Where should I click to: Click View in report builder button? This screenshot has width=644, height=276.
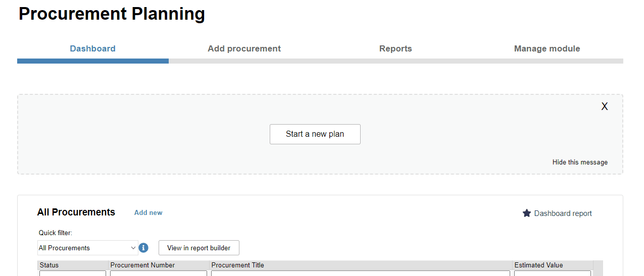tap(199, 248)
